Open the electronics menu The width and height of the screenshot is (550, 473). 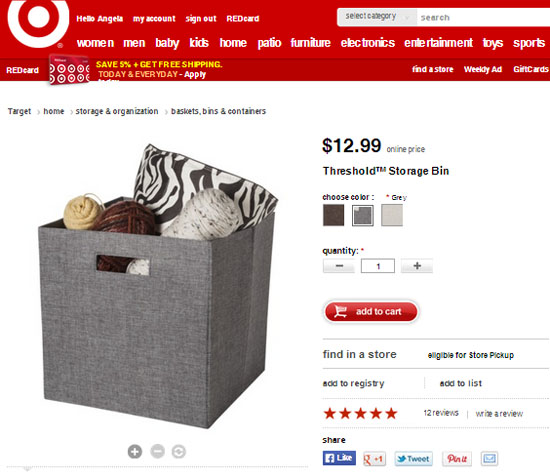coord(368,43)
